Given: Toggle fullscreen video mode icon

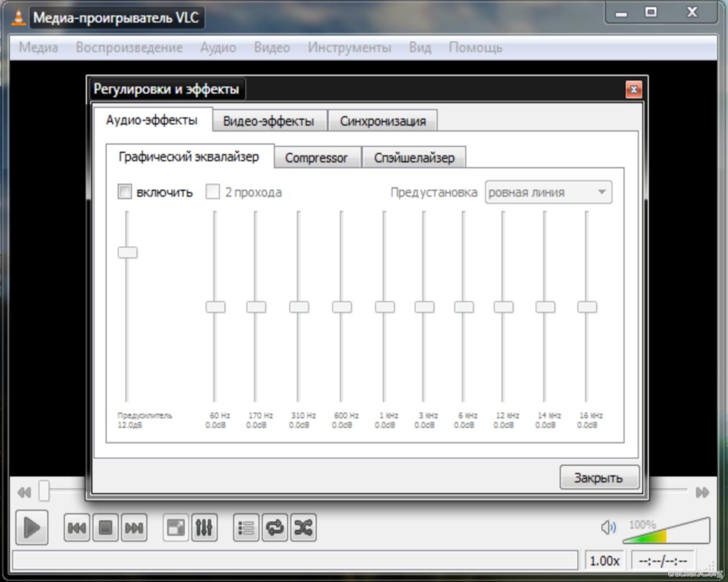Looking at the screenshot, I should pyautogui.click(x=175, y=528).
